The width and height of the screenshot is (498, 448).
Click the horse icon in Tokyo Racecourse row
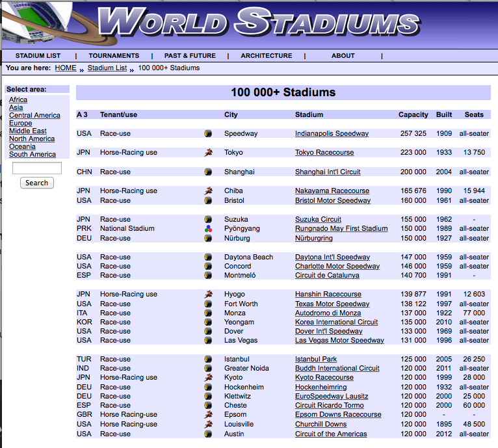pyautogui.click(x=208, y=153)
